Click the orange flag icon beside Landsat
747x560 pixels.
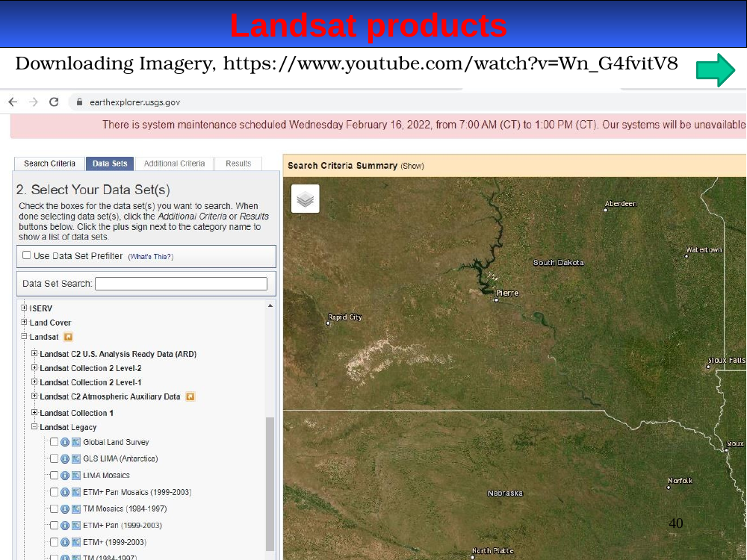(x=68, y=337)
